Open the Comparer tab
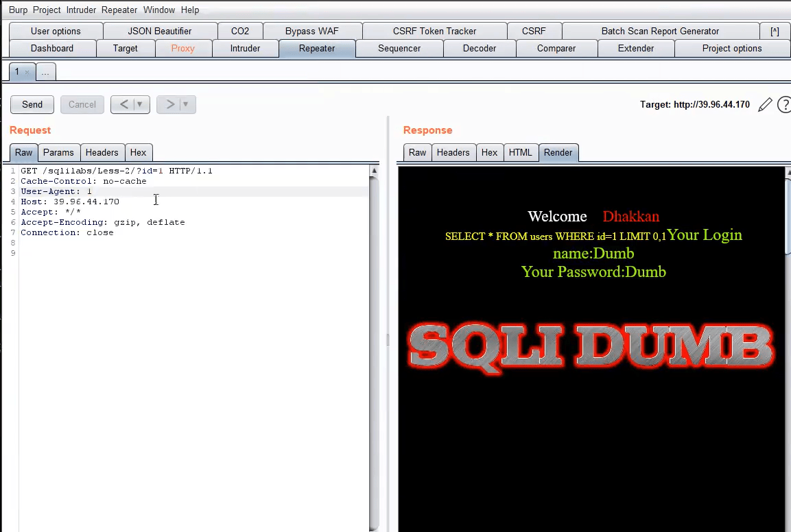791x532 pixels. [x=556, y=49]
